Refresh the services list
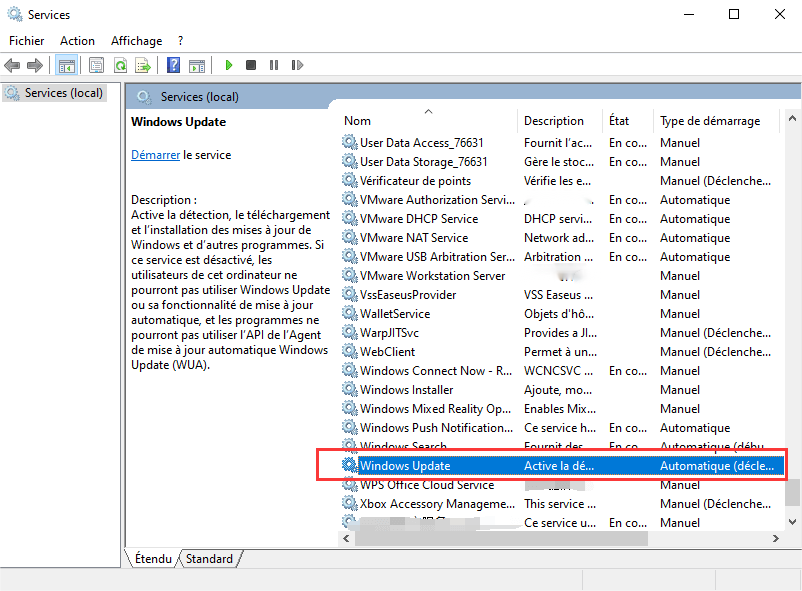The height and width of the screenshot is (591, 802). pyautogui.click(x=119, y=65)
